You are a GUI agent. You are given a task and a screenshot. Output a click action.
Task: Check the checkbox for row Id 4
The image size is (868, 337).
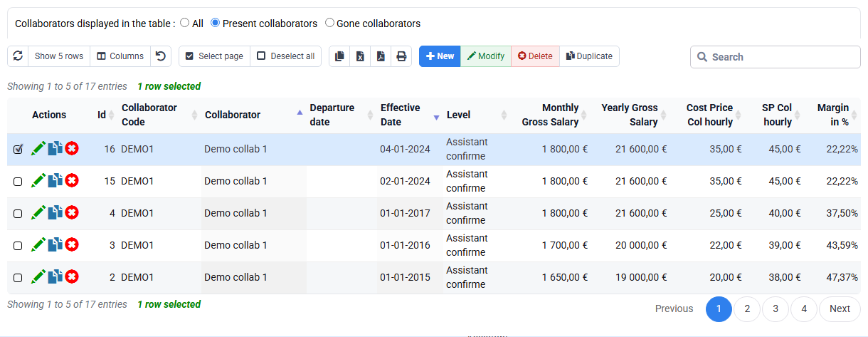(x=18, y=214)
